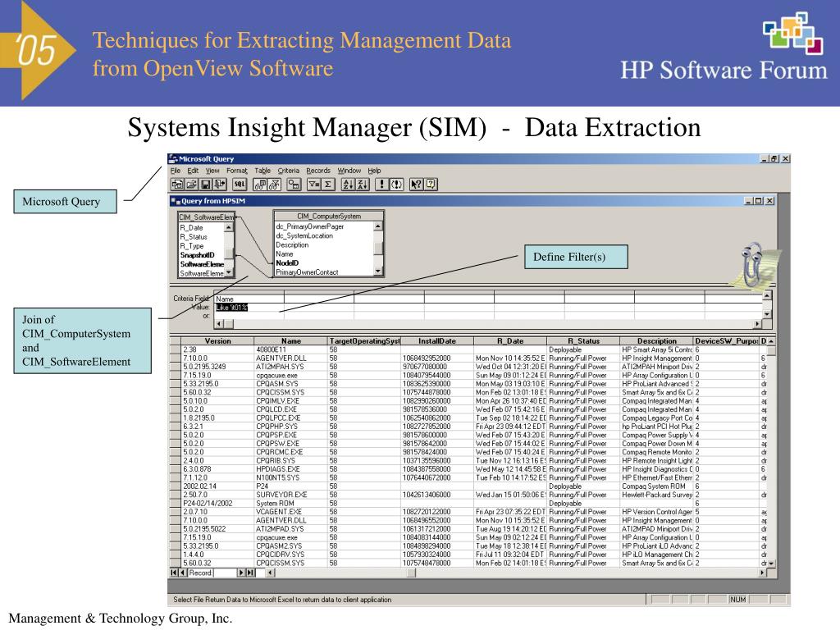Screen dimensions: 840x630
Task: Click the Criteria Field cell containing Name
Action: coord(249,299)
